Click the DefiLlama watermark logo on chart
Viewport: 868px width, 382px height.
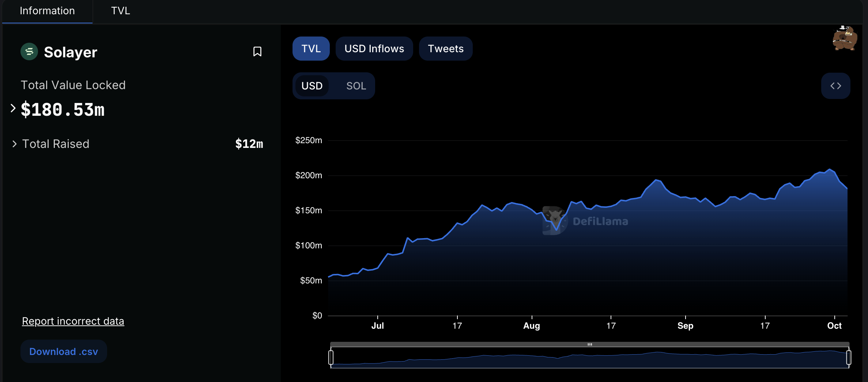pos(585,221)
